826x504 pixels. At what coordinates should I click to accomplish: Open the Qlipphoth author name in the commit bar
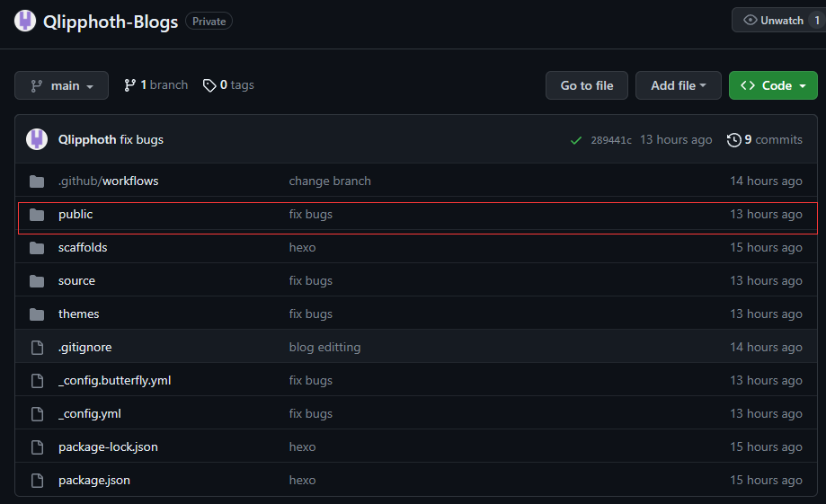coord(87,139)
